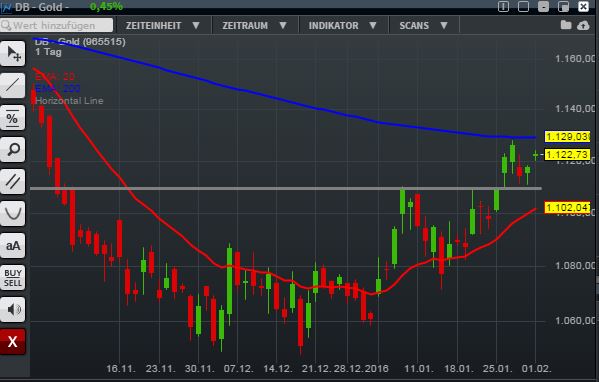Screen dimensions: 599x382
Task: Click the 07.12. date axis label
Action: coord(238,369)
